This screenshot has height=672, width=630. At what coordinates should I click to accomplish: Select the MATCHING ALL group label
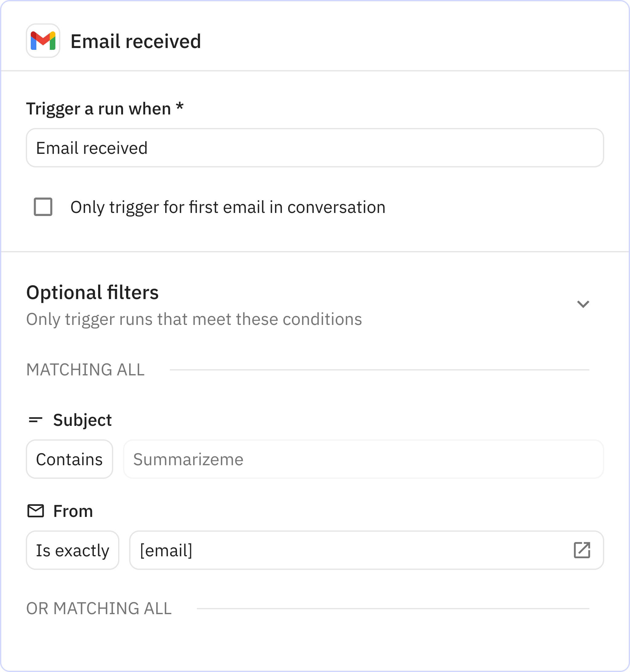pyautogui.click(x=85, y=370)
